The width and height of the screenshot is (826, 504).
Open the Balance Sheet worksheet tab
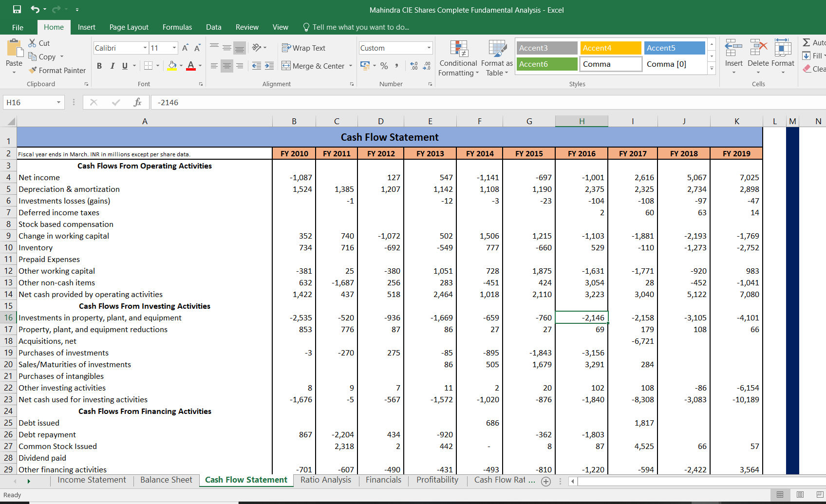click(x=166, y=480)
